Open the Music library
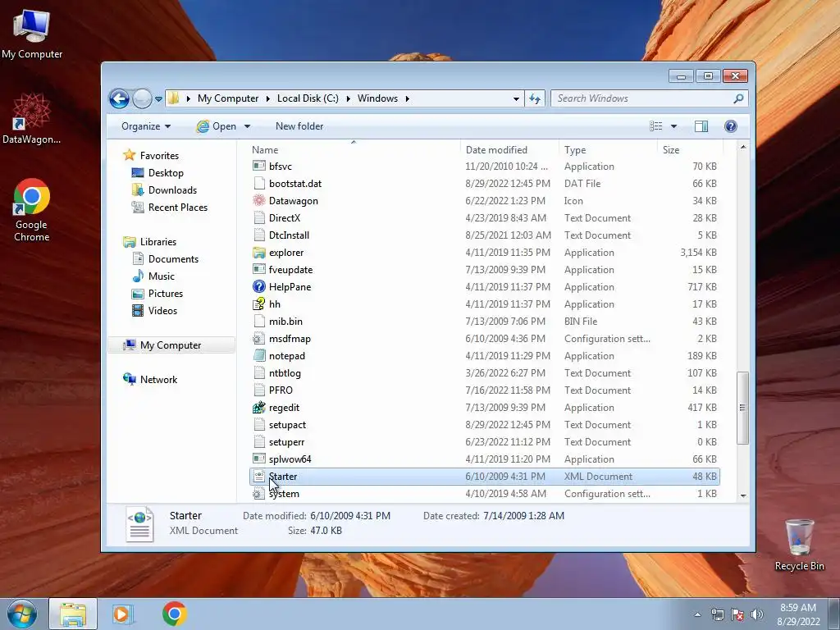 point(162,276)
